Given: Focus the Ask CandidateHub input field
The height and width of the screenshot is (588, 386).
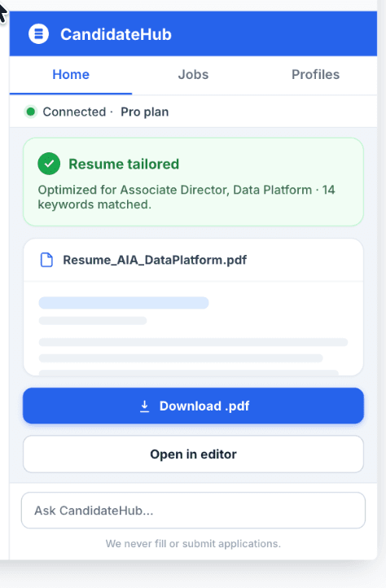Looking at the screenshot, I should tap(193, 511).
